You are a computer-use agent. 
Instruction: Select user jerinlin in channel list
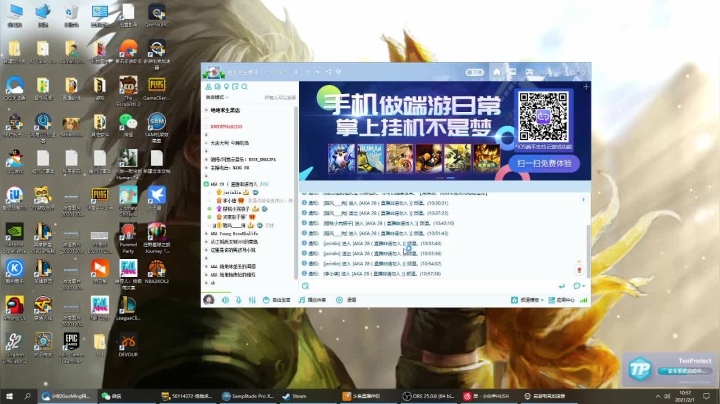pyautogui.click(x=233, y=192)
